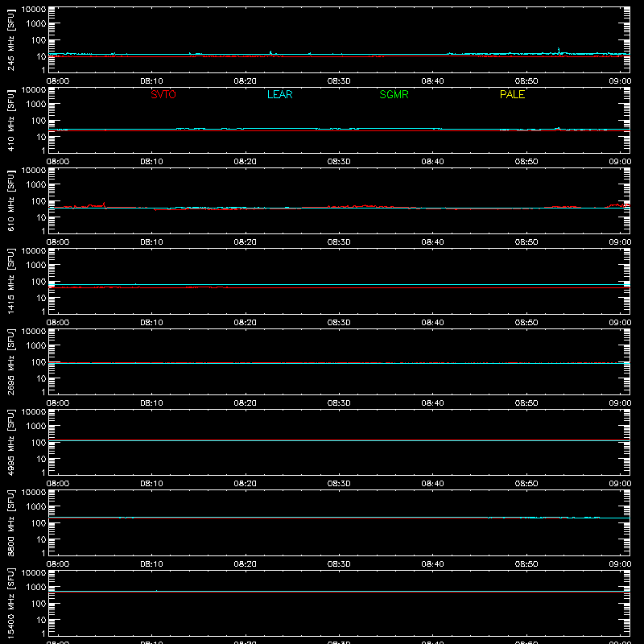Click 08:10 time label below 245 MHz plot

(151, 81)
